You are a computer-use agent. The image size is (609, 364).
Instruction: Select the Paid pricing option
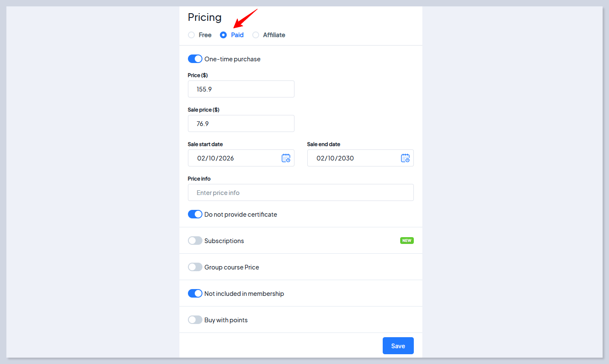(x=223, y=35)
